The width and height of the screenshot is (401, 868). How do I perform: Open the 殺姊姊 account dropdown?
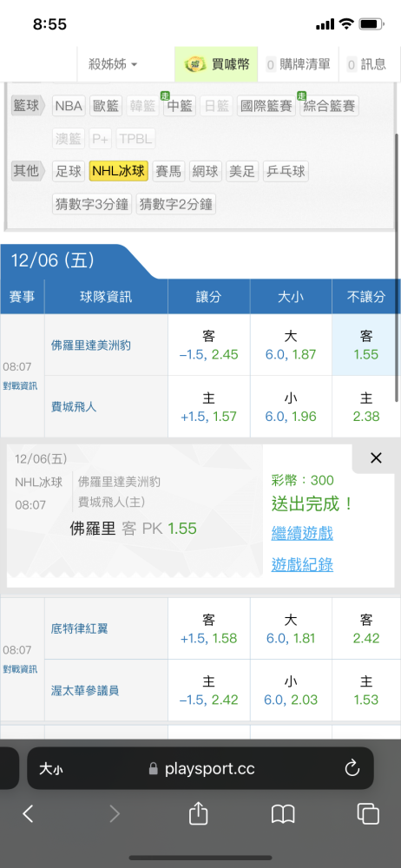coord(113,64)
